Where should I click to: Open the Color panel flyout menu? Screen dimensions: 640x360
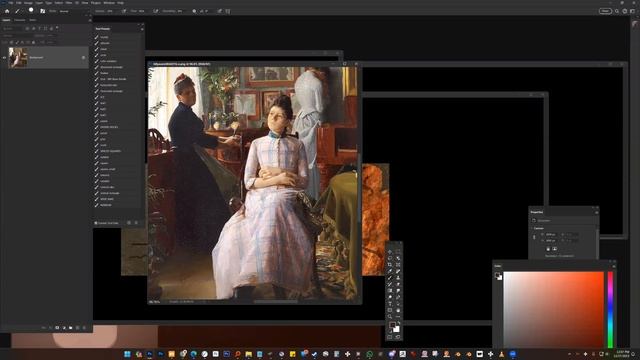coord(614,266)
